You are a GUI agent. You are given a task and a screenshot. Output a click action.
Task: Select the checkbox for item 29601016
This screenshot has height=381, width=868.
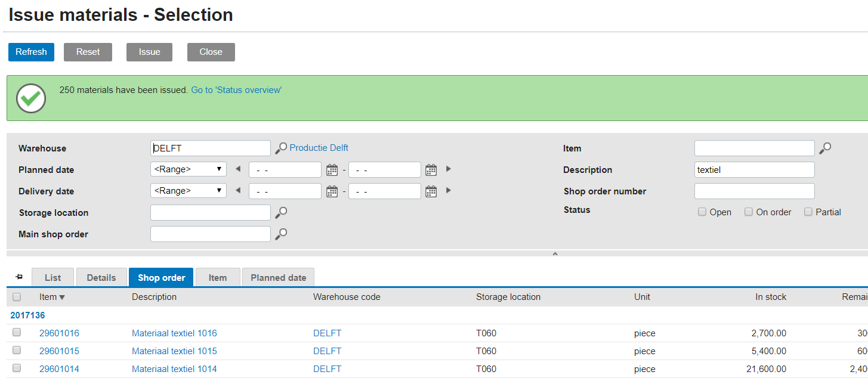[17, 333]
